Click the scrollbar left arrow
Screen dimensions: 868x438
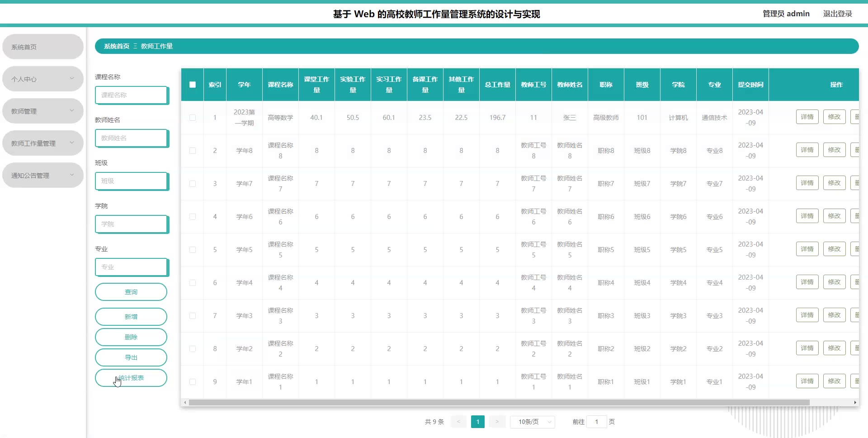click(x=185, y=402)
